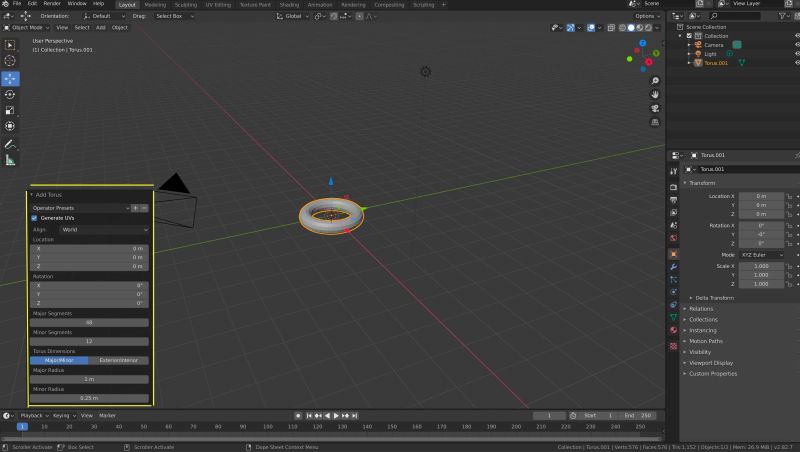The image size is (800, 452).
Task: Open the Object Mode dropdown
Action: 27,28
